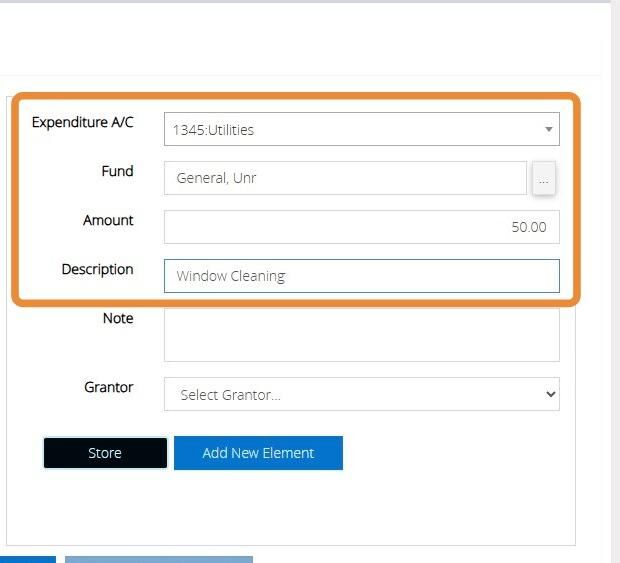620x563 pixels.
Task: Click inside the empty Note text area
Action: tap(361, 334)
